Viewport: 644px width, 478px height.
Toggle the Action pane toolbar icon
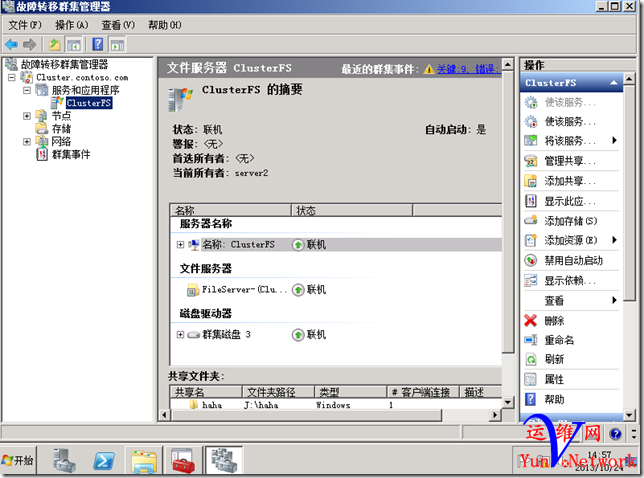point(117,44)
